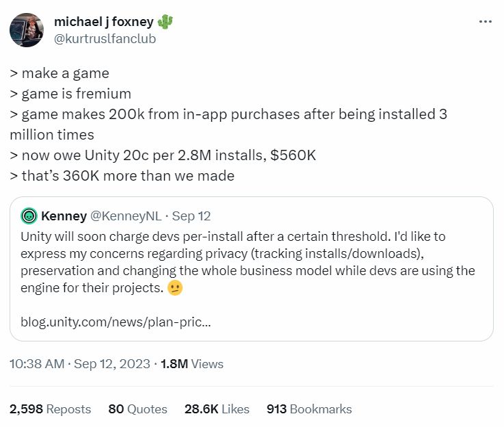Click the '$560K' line in the tweet text
This screenshot has width=504, height=427.
tap(163, 155)
